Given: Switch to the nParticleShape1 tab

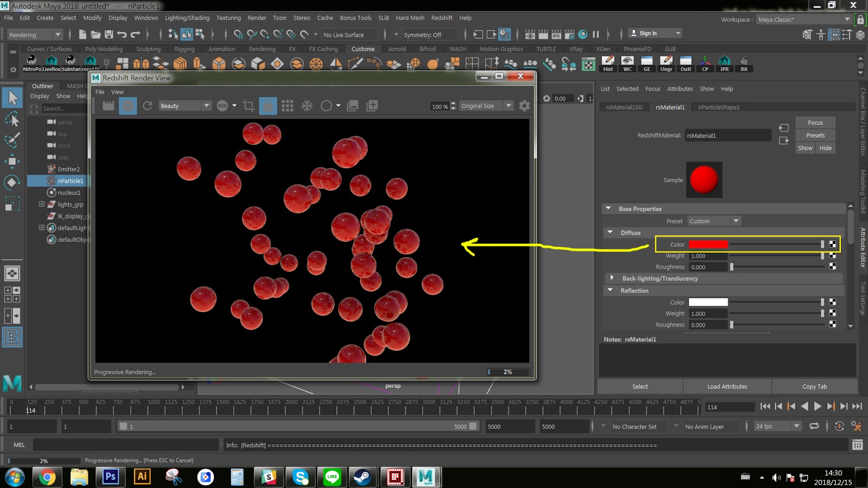Looking at the screenshot, I should click(718, 107).
